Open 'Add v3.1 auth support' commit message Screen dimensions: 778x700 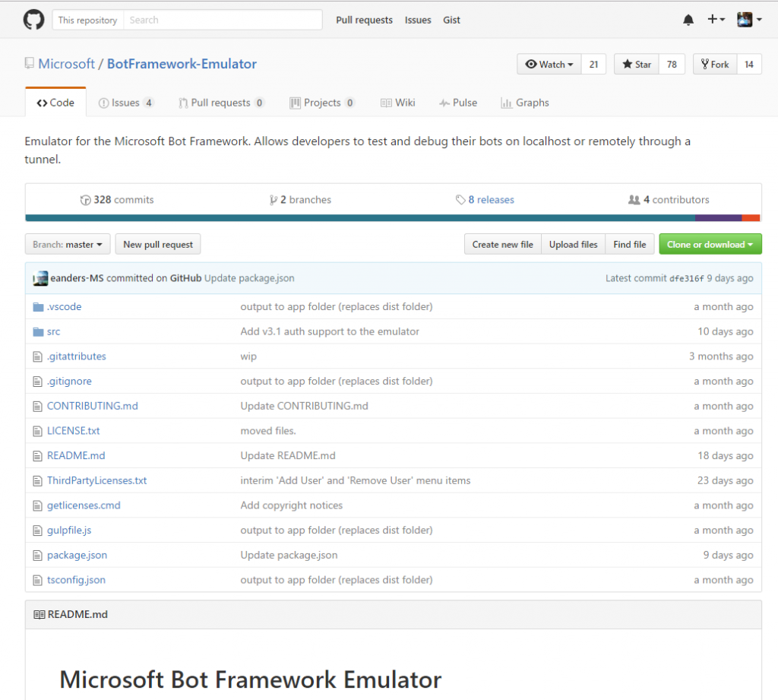click(330, 331)
